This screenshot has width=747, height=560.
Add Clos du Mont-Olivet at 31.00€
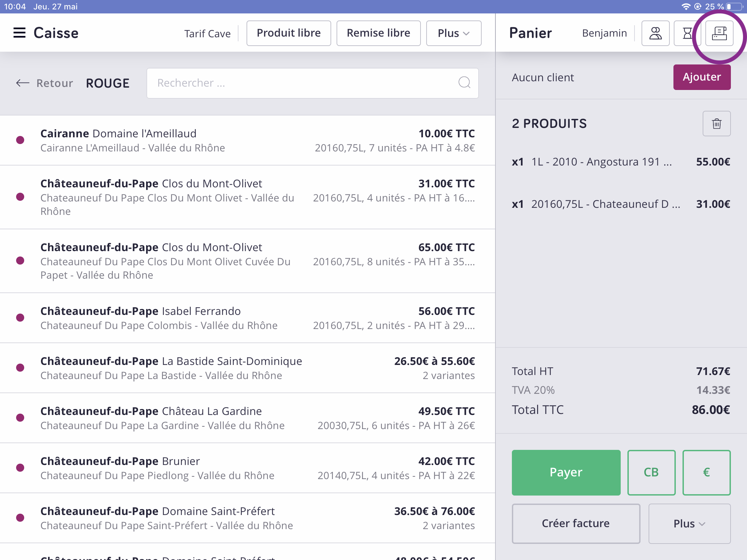[248, 197]
